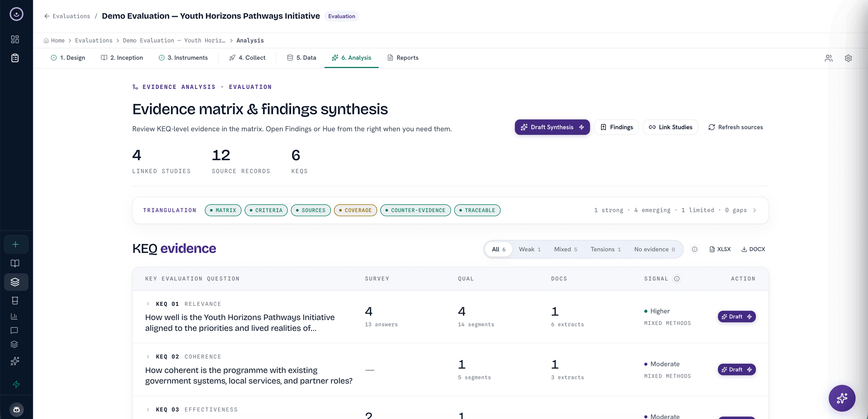Screen dimensions: 868x419
Task: Open the dashboard grid icon in sidebar
Action: (15, 39)
